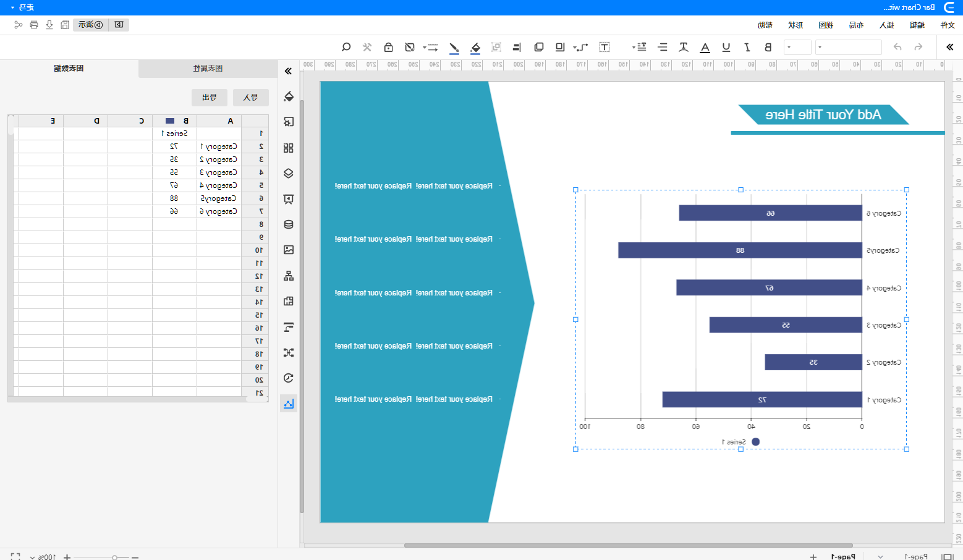The width and height of the screenshot is (963, 560).
Task: Expand the shape library double chevron
Action: click(950, 47)
